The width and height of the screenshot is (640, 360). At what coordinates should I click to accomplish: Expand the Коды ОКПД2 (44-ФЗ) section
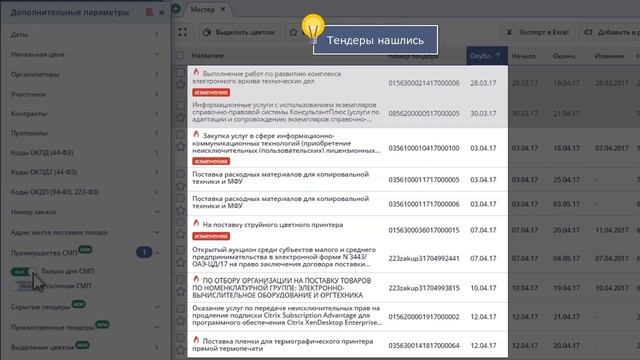(85, 172)
